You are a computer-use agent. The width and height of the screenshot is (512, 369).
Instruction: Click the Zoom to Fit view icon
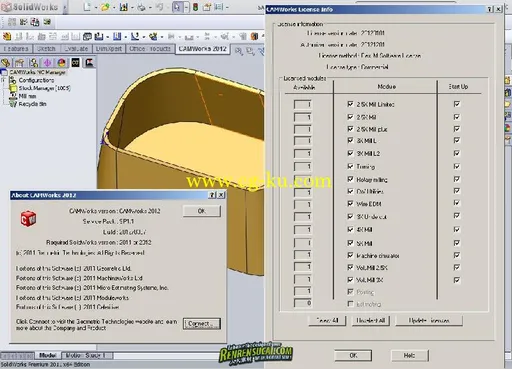(x=239, y=51)
